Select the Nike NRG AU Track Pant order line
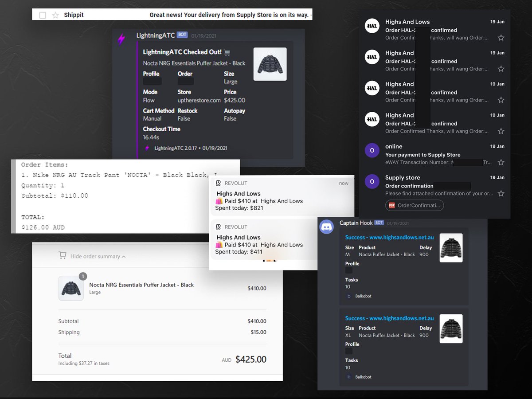The image size is (532, 399). 119,175
